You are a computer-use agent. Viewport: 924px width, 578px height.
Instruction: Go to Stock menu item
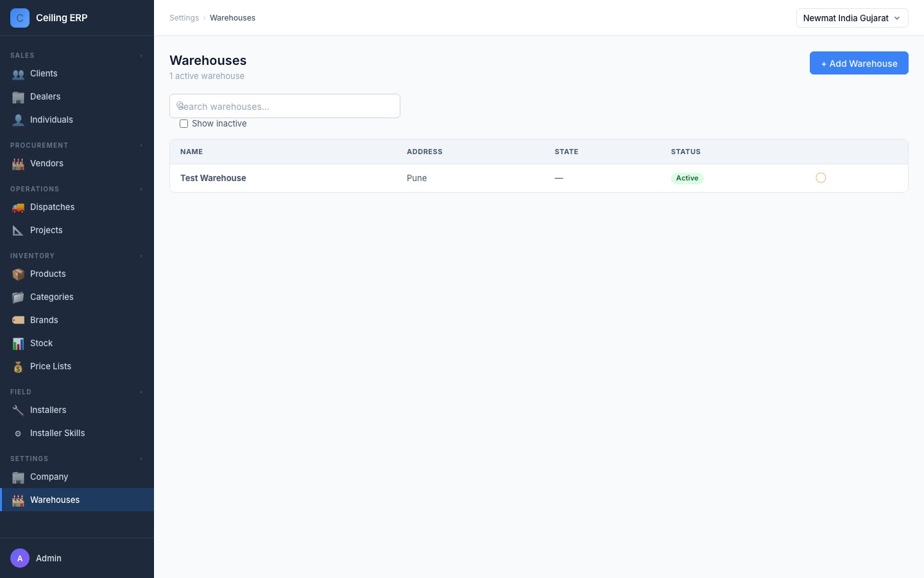coord(77,343)
